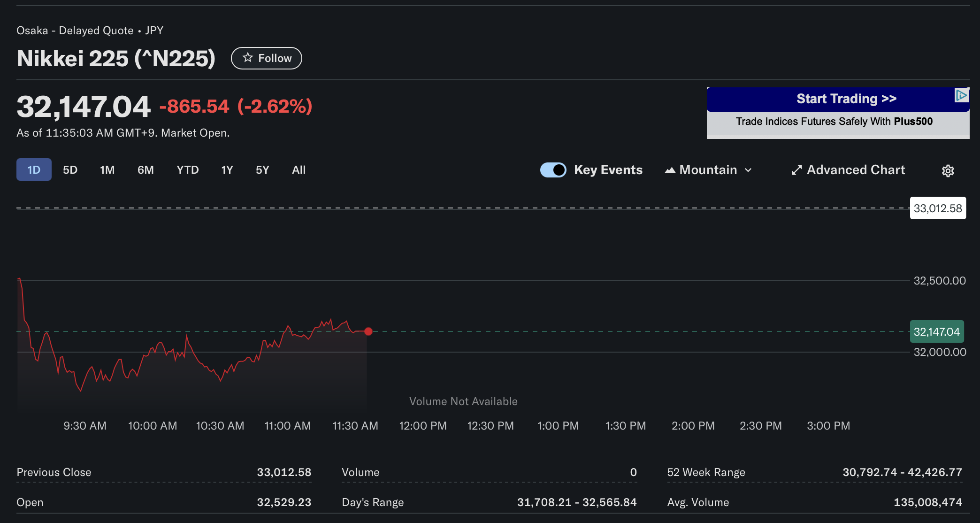980x523 pixels.
Task: Click the mountain chart type icon
Action: [x=670, y=170]
